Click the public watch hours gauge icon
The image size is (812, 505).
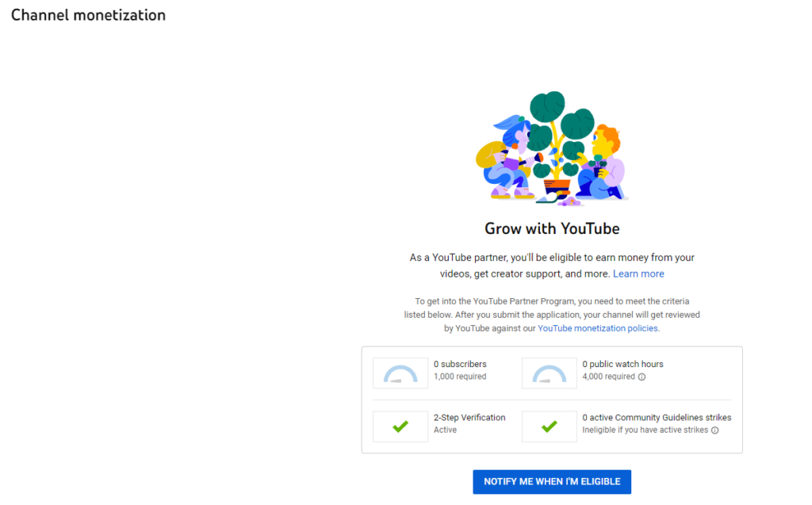click(x=549, y=373)
